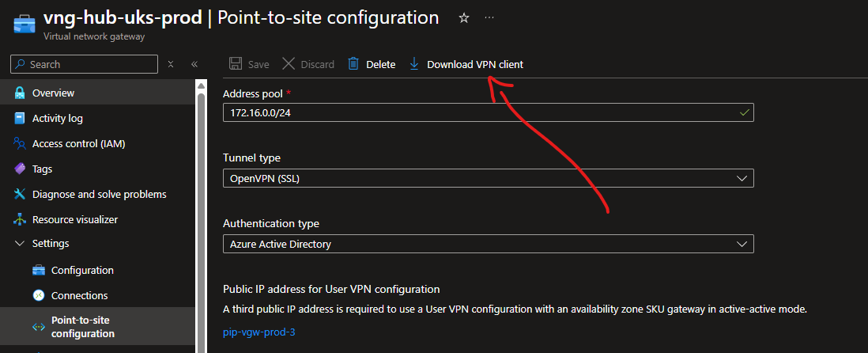Click the "Virtual network gateway" subtitle text
868x353 pixels.
[x=94, y=37]
